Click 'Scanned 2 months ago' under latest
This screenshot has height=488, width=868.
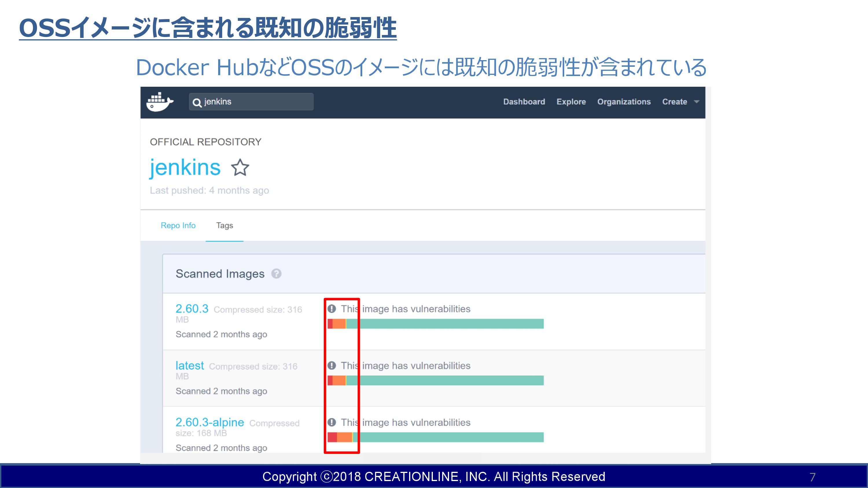click(x=221, y=391)
